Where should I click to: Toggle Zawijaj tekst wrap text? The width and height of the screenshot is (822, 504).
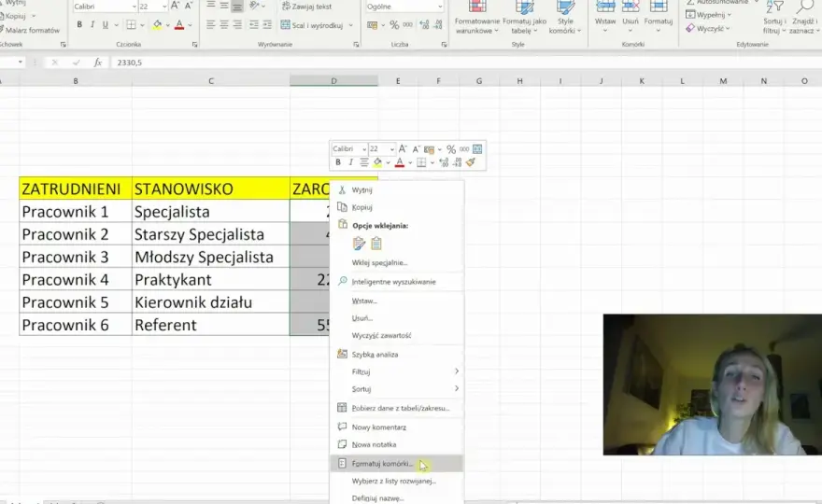click(306, 7)
